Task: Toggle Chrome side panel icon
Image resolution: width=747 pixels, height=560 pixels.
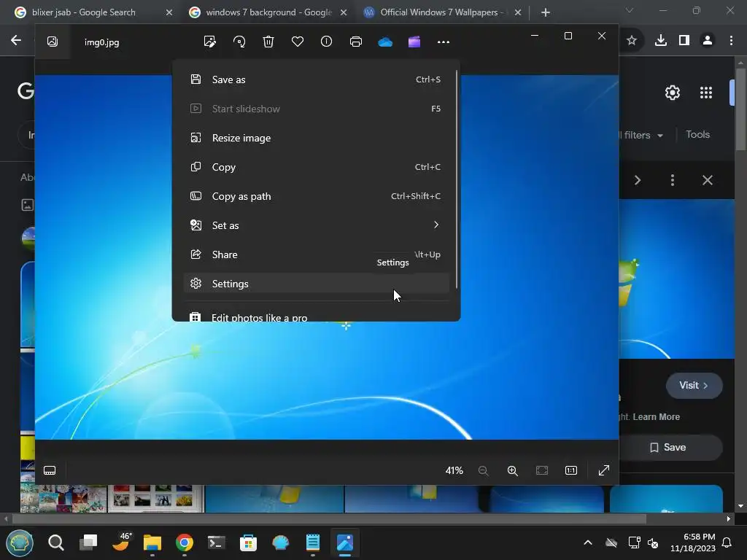Action: pyautogui.click(x=684, y=41)
